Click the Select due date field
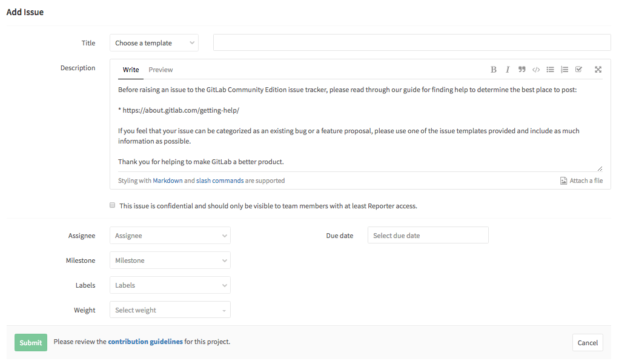 pos(428,235)
